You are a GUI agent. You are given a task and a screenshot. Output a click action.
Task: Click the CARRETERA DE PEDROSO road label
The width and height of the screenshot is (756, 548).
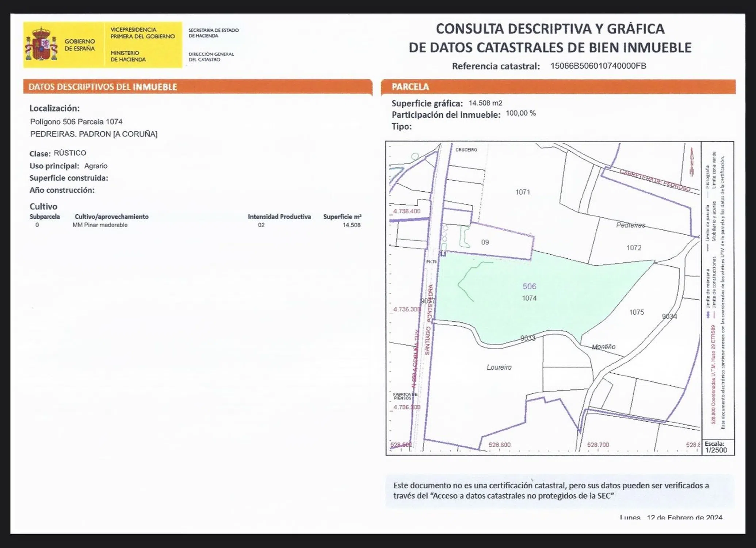(654, 180)
